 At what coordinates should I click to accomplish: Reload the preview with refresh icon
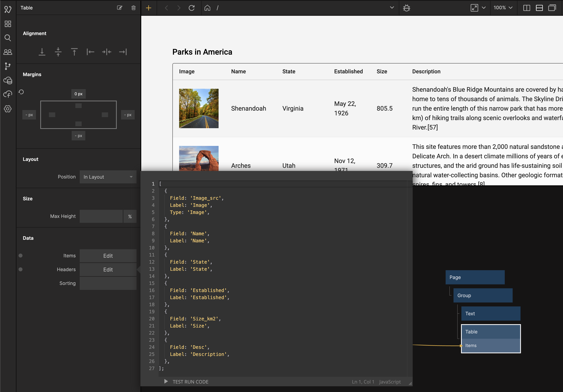tap(192, 8)
